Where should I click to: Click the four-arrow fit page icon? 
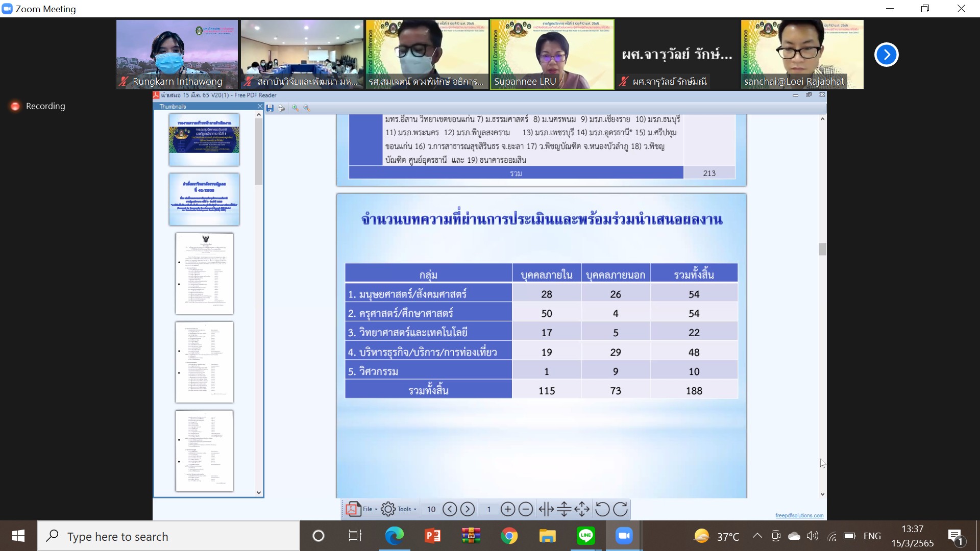(582, 509)
